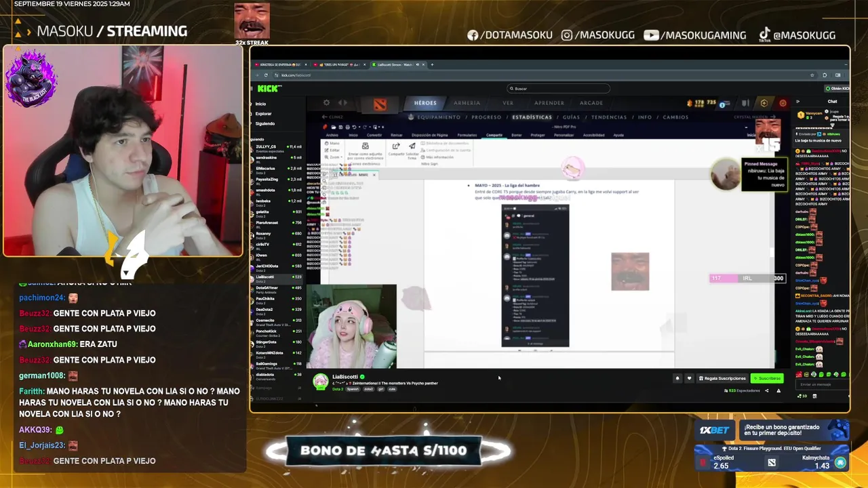The height and width of the screenshot is (488, 868).
Task: Click Enviar como adjunto email icon
Action: pyautogui.click(x=365, y=146)
